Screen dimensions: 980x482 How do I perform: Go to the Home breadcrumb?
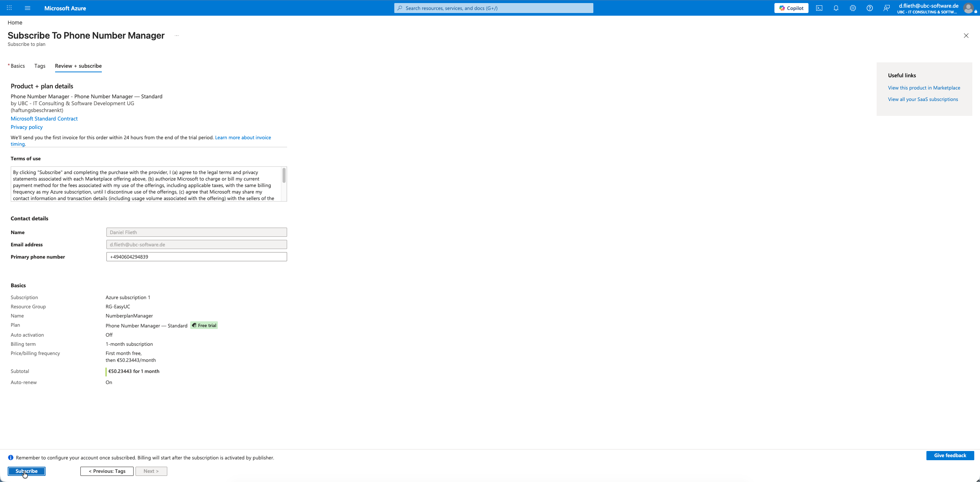(15, 23)
